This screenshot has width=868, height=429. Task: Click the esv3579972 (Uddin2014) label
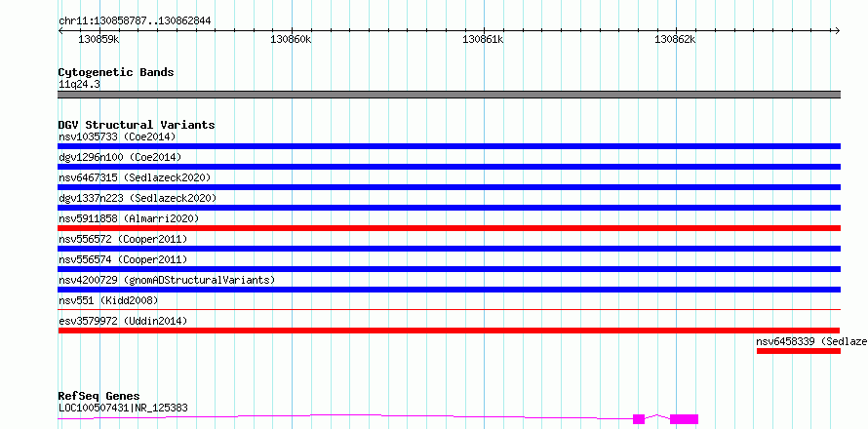123,321
